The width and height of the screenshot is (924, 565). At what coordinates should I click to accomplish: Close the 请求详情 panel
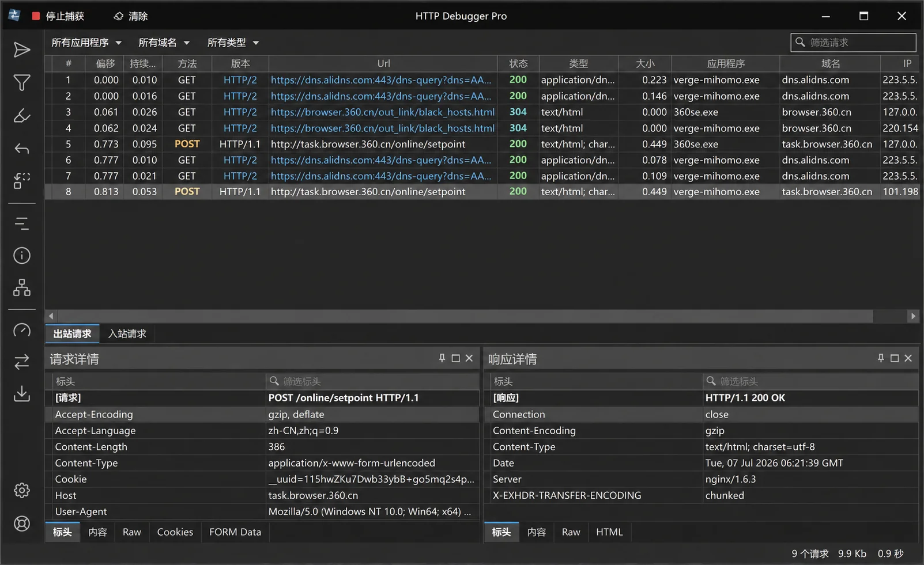(x=469, y=358)
